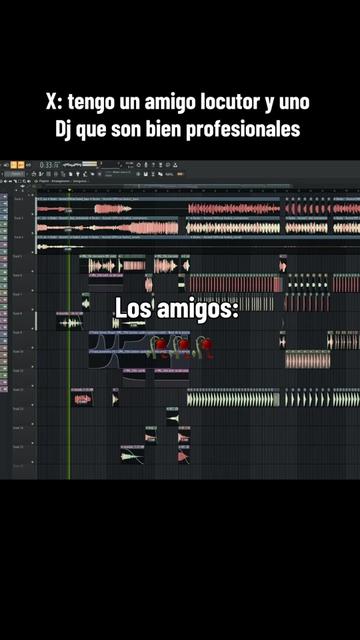
Task: Click the right orange transport button
Action: tap(21, 165)
